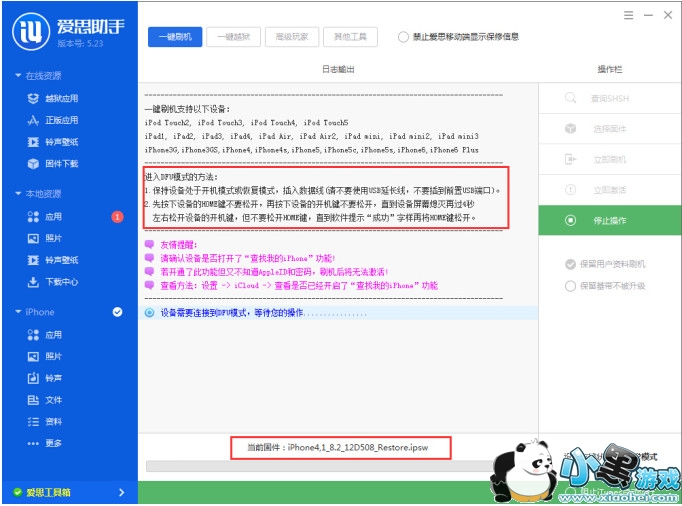682x506 pixels.
Task: Click the 操作栏 column header
Action: pos(610,69)
